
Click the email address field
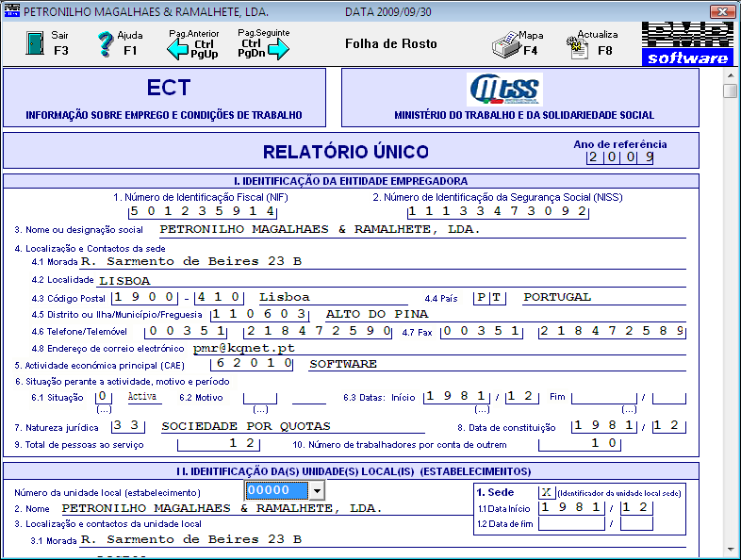439,349
